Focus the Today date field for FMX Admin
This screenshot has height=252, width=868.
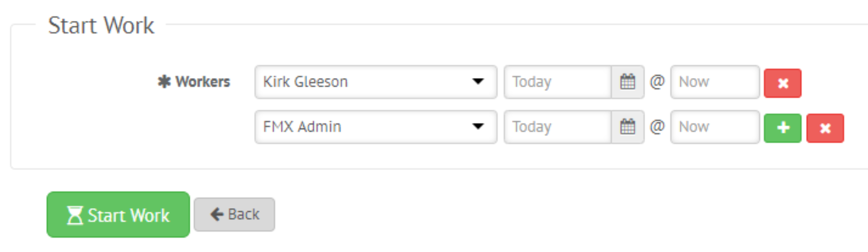tap(558, 127)
